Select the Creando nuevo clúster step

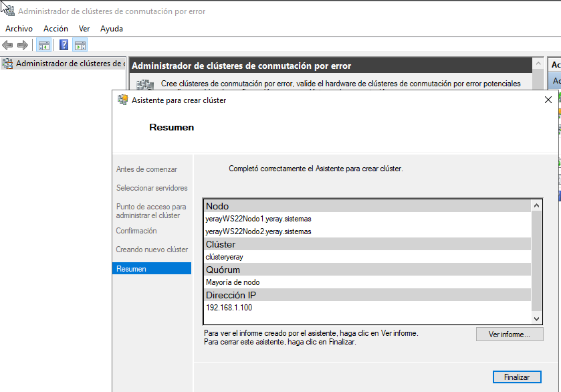pos(152,250)
